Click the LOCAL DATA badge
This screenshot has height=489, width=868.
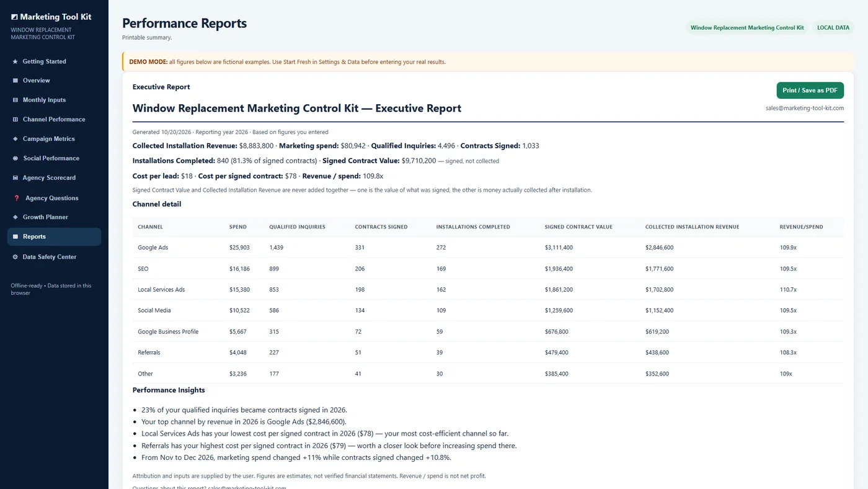pos(833,28)
